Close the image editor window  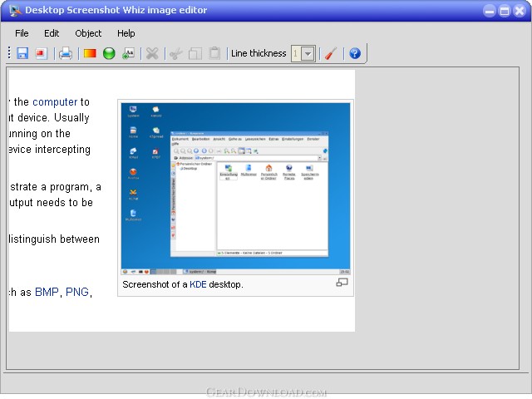click(x=520, y=11)
